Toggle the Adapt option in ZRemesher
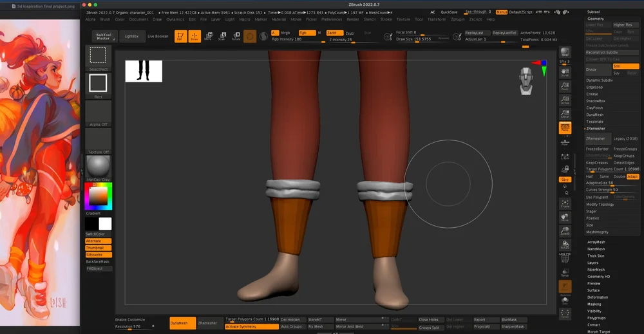 632,176
